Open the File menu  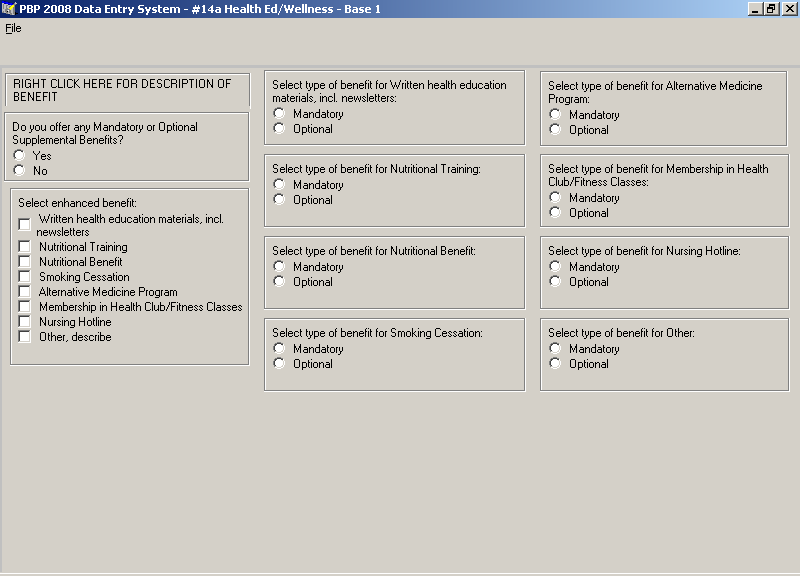click(x=13, y=29)
